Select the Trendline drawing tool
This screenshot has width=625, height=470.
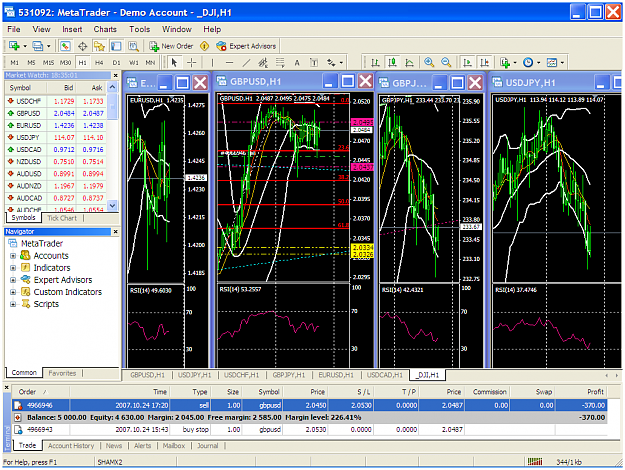(246, 63)
